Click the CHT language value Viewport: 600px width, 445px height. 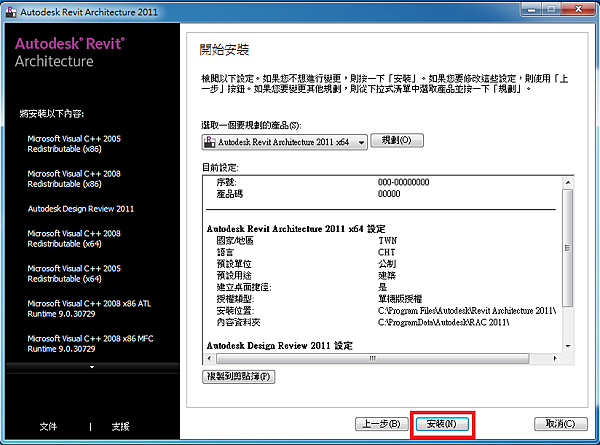(386, 253)
